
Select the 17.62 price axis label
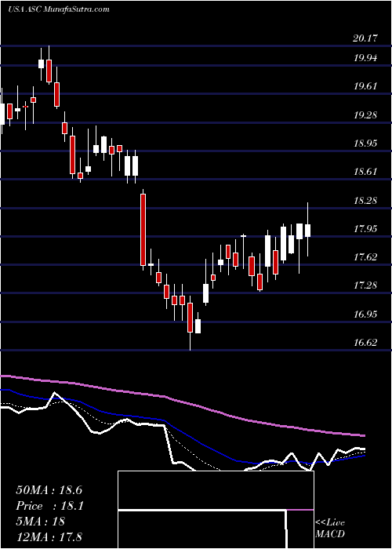(x=365, y=257)
